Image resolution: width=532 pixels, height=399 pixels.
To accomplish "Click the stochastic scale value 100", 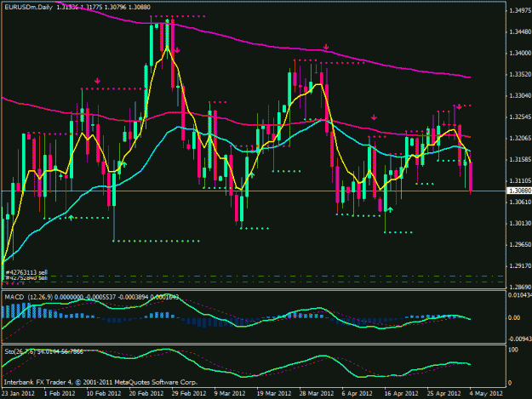I will tap(513, 350).
